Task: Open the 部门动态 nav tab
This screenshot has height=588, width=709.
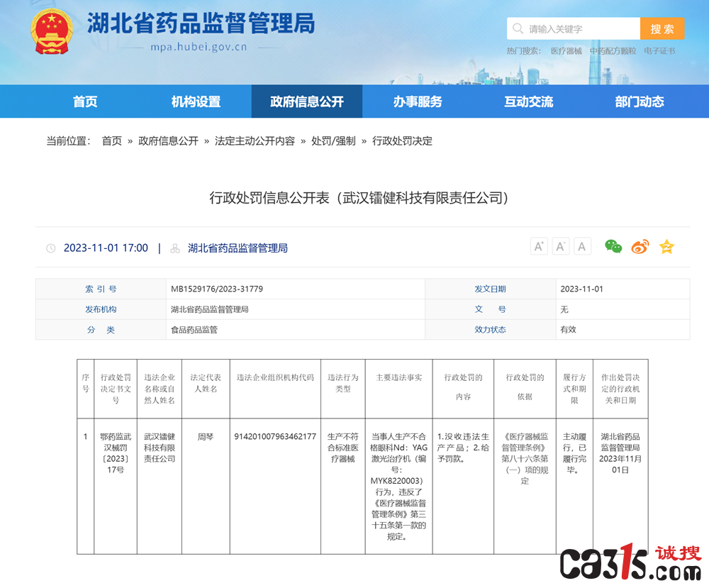Action: click(x=640, y=101)
